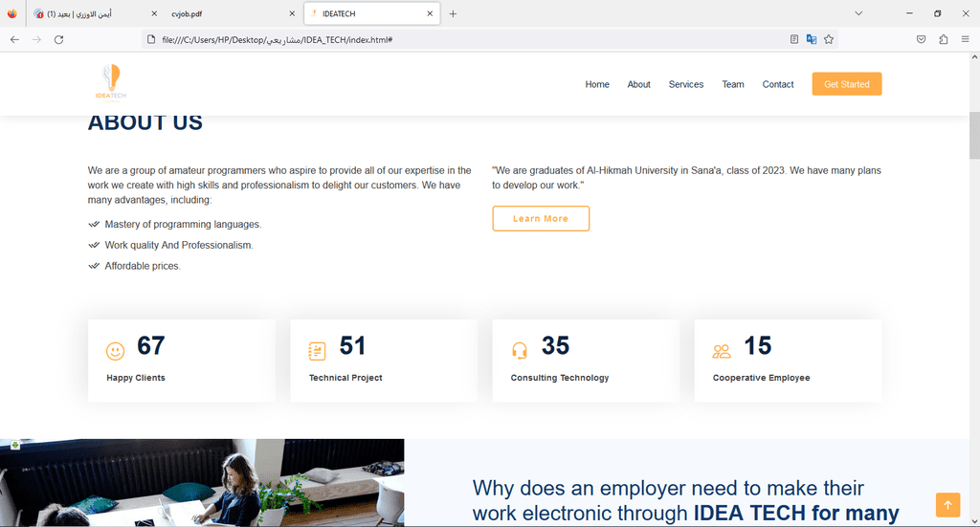The height and width of the screenshot is (527, 980).
Task: Bookmark this page with the star icon
Action: 829,39
